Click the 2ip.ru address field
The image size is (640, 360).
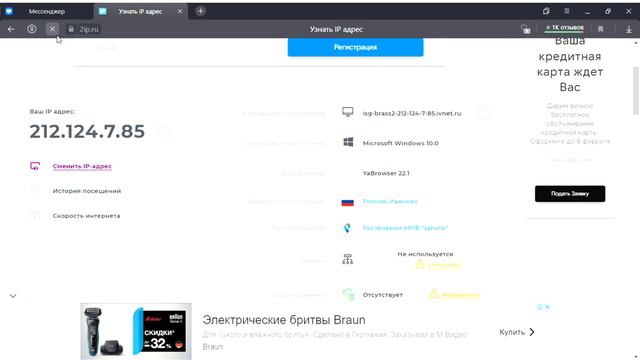tap(89, 29)
